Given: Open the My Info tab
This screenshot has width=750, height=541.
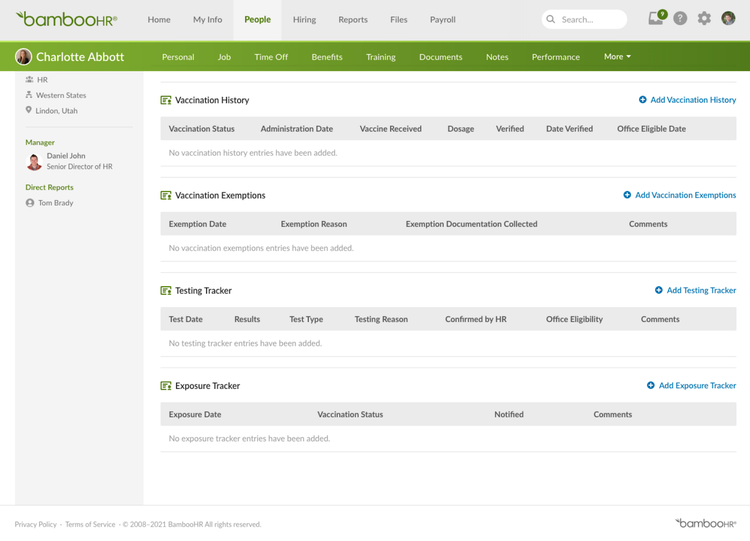Looking at the screenshot, I should (208, 20).
